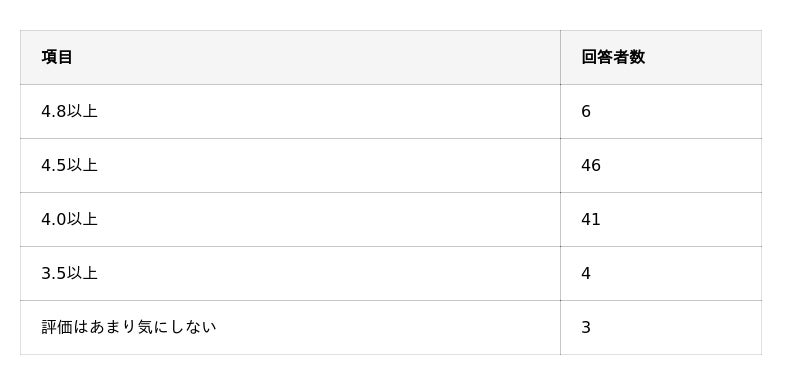
Task: Click the value 41 cell
Action: [x=591, y=219]
